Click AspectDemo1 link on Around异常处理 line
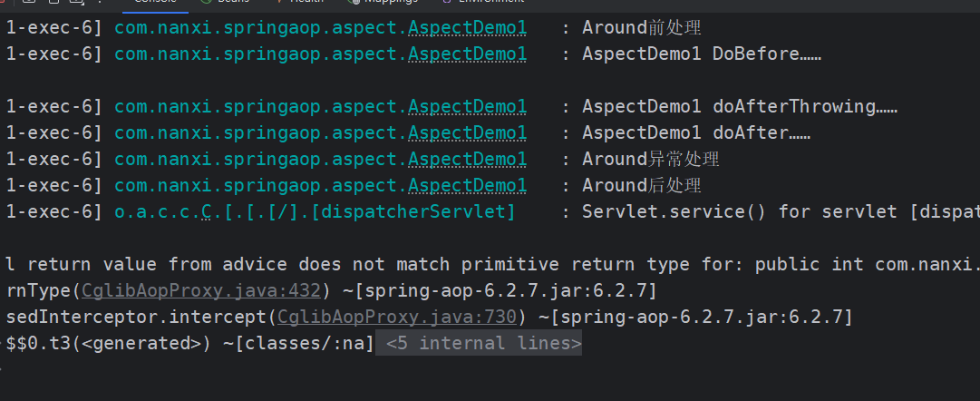980x401 pixels. [x=467, y=160]
